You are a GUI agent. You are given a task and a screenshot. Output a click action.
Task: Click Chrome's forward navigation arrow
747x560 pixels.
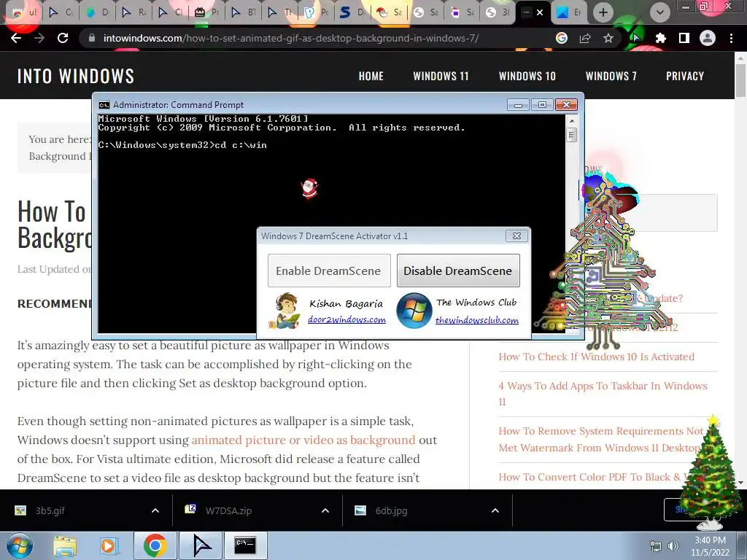(x=39, y=38)
